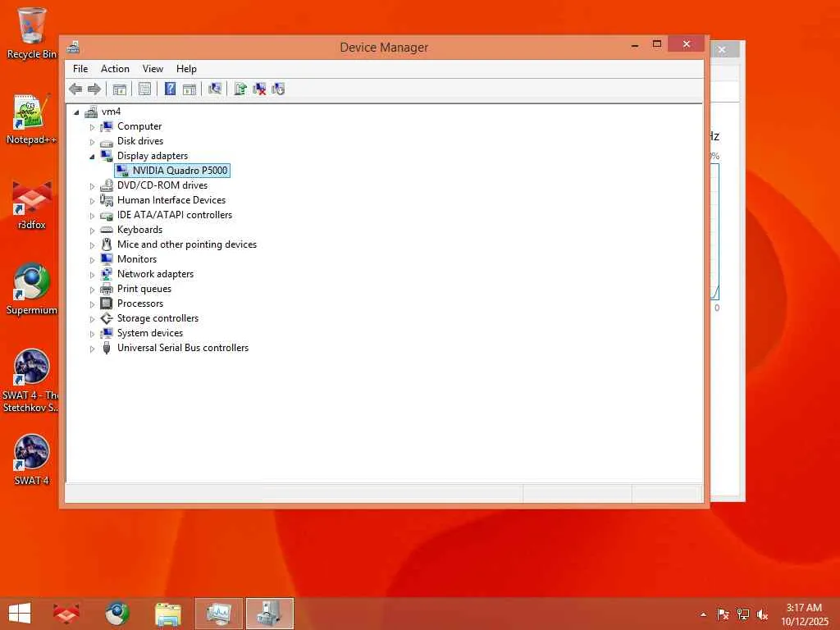Show hidden tray icons arrow
Screen dimensions: 840x630
(x=703, y=614)
